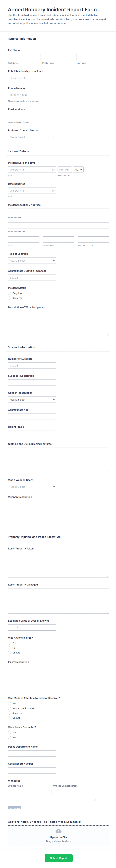
Task: Expand Preferred Contact Method dropdown
Action: pyautogui.click(x=32, y=137)
